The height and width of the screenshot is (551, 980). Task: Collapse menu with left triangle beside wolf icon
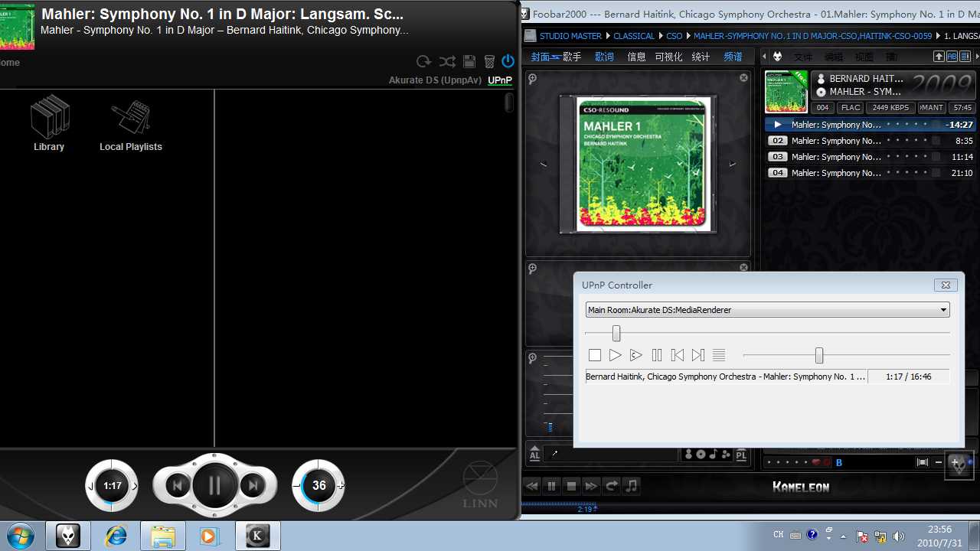764,57
